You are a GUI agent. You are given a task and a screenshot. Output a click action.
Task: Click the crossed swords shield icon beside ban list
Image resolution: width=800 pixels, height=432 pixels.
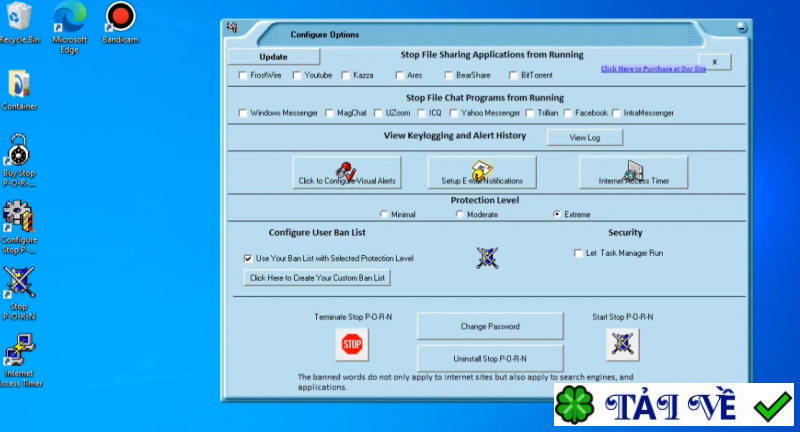click(487, 258)
